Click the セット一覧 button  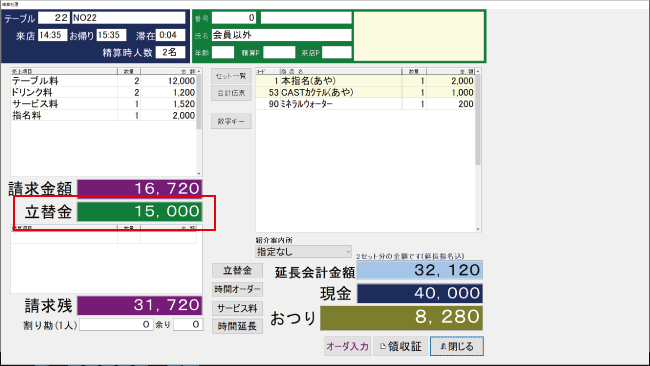click(231, 76)
